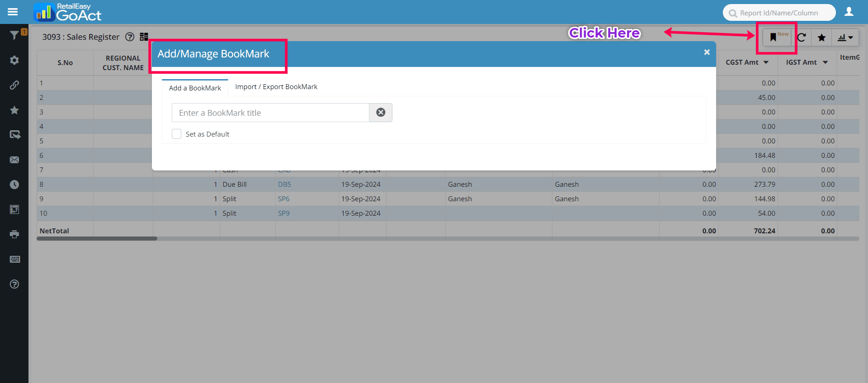Expand the IGST Amt column dropdown
Screen dimensions: 868x383
(x=825, y=62)
